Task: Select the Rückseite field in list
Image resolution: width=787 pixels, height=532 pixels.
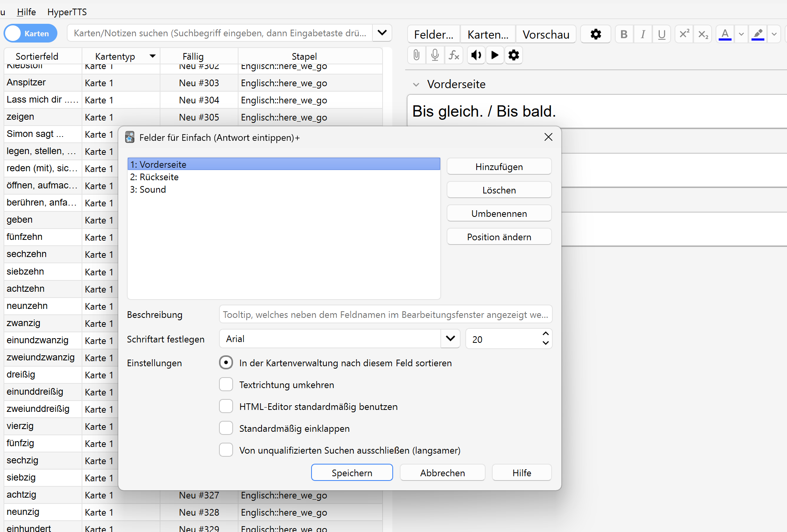Action: coord(284,177)
